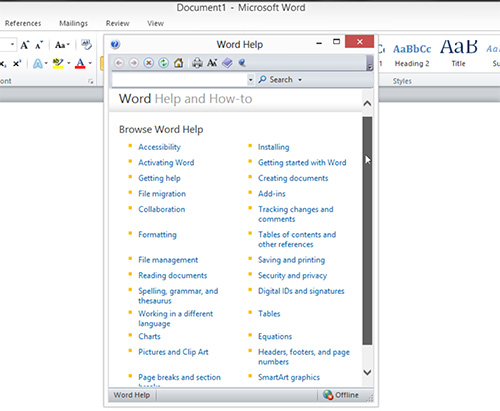Image resolution: width=500 pixels, height=411 pixels.
Task: Click the Forward arrow in Word Help
Action: coord(134,63)
